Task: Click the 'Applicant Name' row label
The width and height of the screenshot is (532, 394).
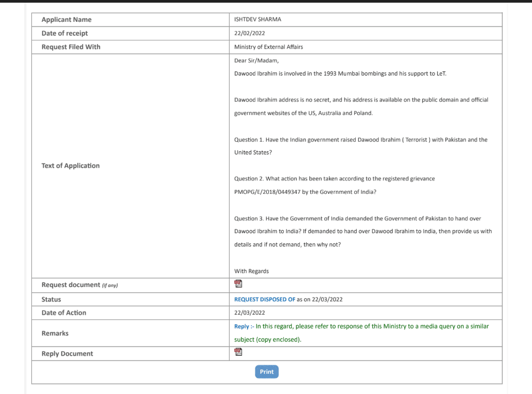Action: coord(67,20)
